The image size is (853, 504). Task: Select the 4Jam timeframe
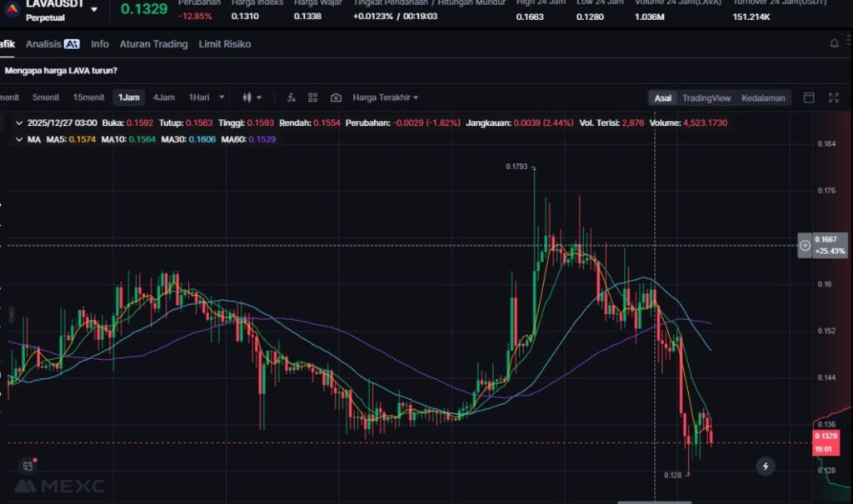(164, 97)
